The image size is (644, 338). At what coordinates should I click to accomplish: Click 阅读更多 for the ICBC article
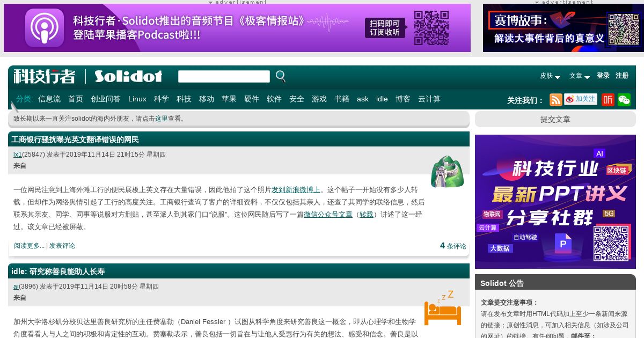pos(29,246)
